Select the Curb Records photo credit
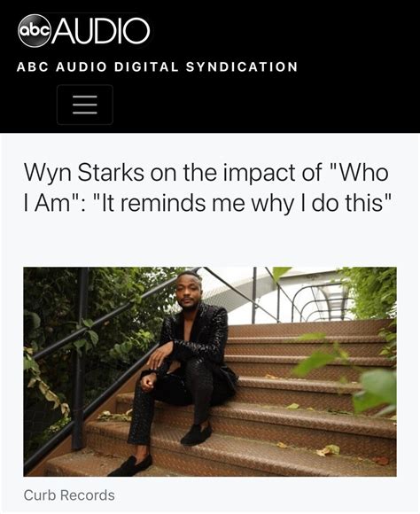Viewport: 420px width, 514px height. 69,495
